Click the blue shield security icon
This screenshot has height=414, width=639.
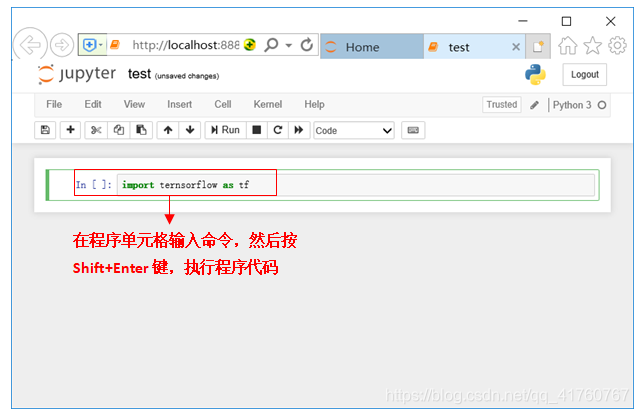click(89, 45)
